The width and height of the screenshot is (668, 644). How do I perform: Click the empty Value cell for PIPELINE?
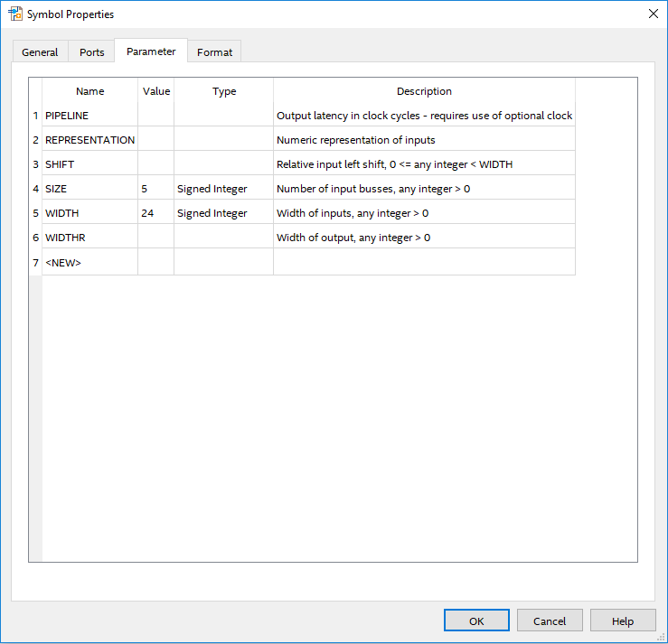pos(155,116)
